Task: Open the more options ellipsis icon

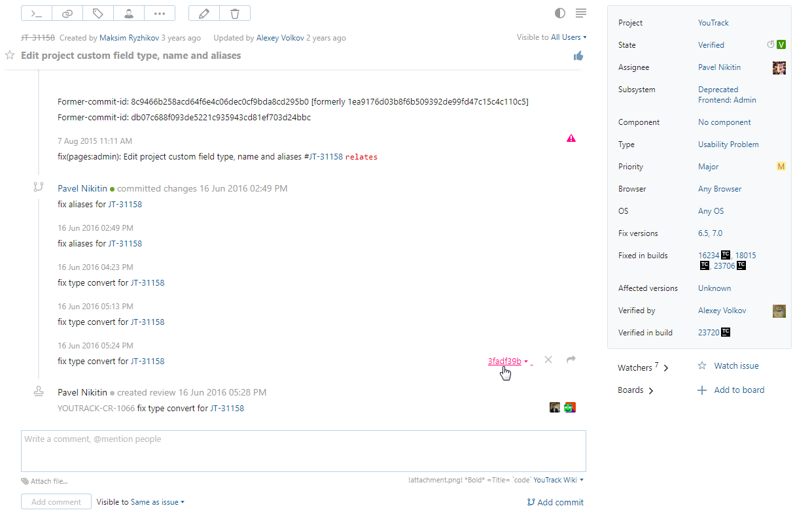Action: coord(159,12)
